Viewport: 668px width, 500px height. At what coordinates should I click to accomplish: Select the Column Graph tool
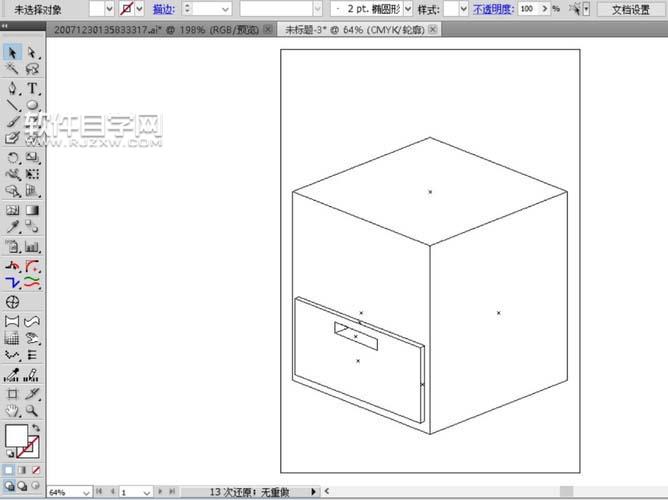[32, 247]
